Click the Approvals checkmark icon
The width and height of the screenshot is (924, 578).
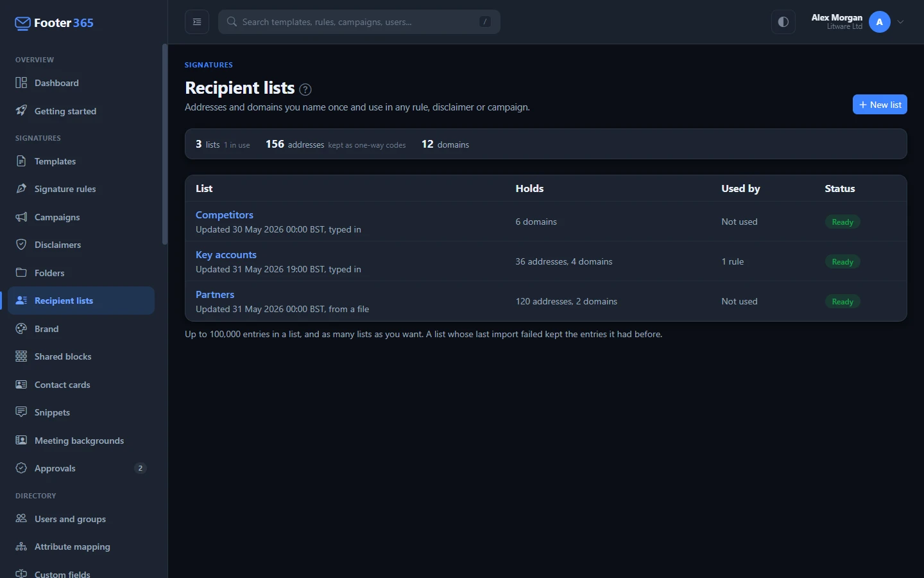click(x=21, y=468)
